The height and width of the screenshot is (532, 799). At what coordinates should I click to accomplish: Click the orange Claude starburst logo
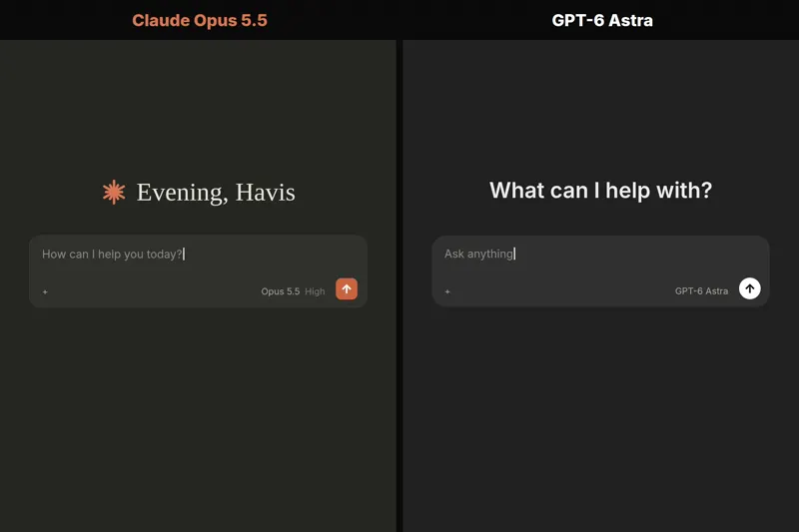[114, 192]
